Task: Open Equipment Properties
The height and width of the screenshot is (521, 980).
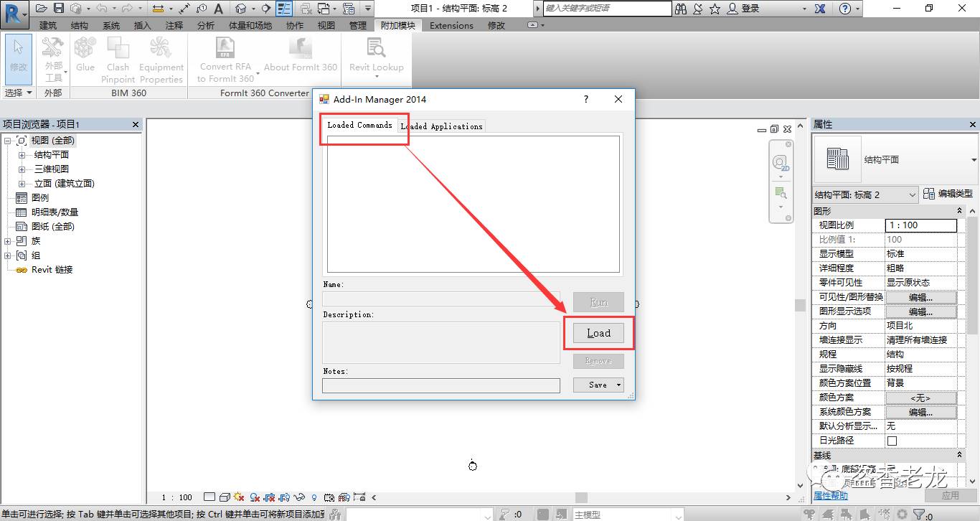Action: (161, 59)
